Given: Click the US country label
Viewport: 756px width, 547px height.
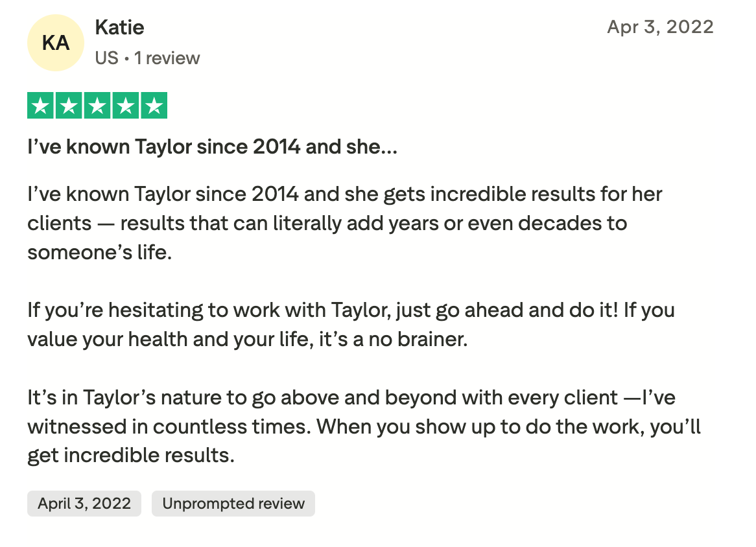Looking at the screenshot, I should (x=106, y=58).
